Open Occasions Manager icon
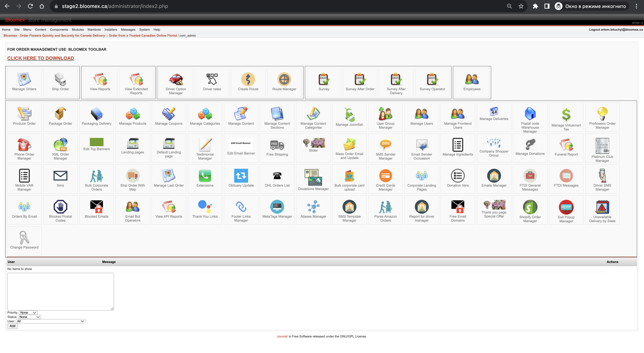Image resolution: width=644 pixels, height=353 pixels. [313, 177]
